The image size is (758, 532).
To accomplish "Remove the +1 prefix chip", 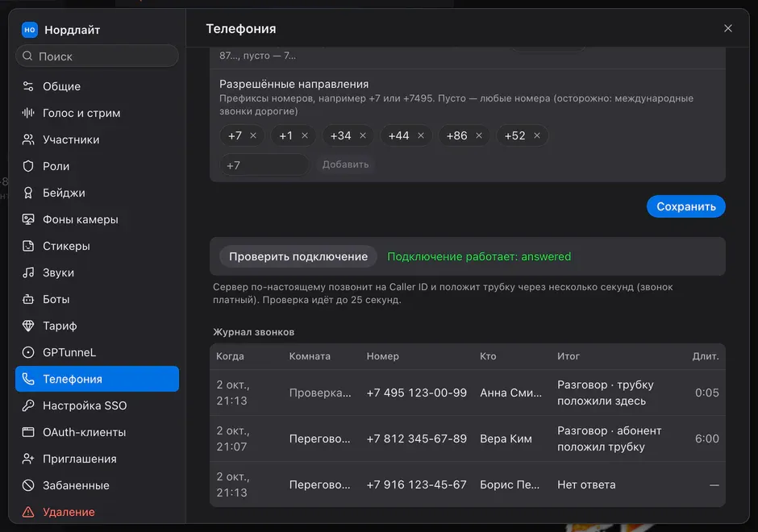I will [x=305, y=135].
